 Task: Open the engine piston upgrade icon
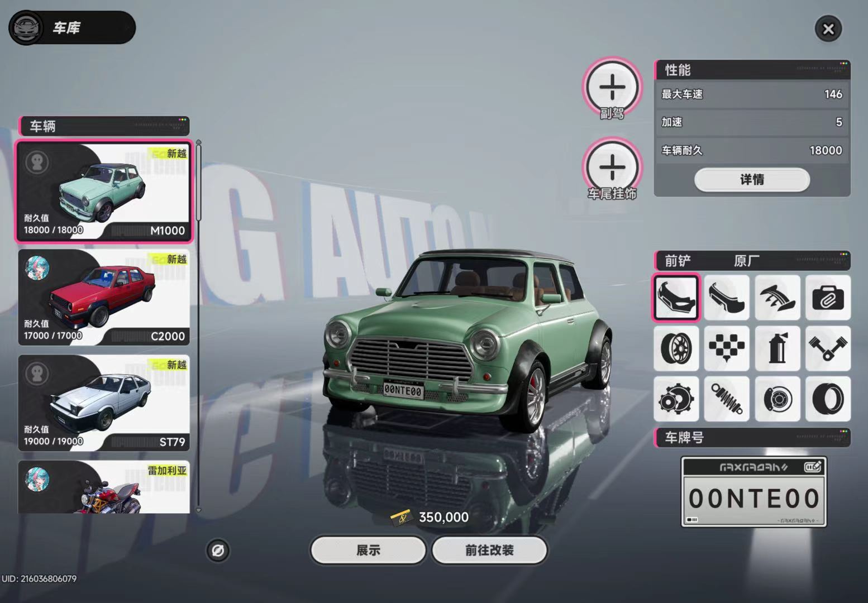[x=828, y=348]
